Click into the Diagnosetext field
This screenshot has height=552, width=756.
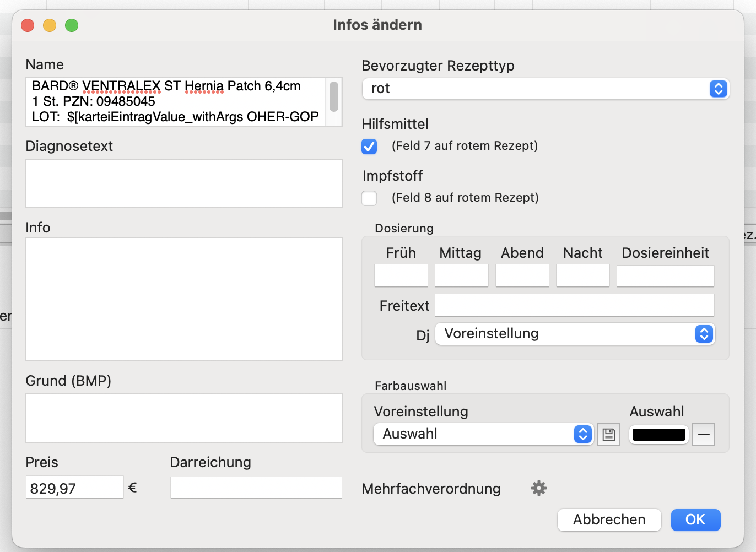coord(184,183)
